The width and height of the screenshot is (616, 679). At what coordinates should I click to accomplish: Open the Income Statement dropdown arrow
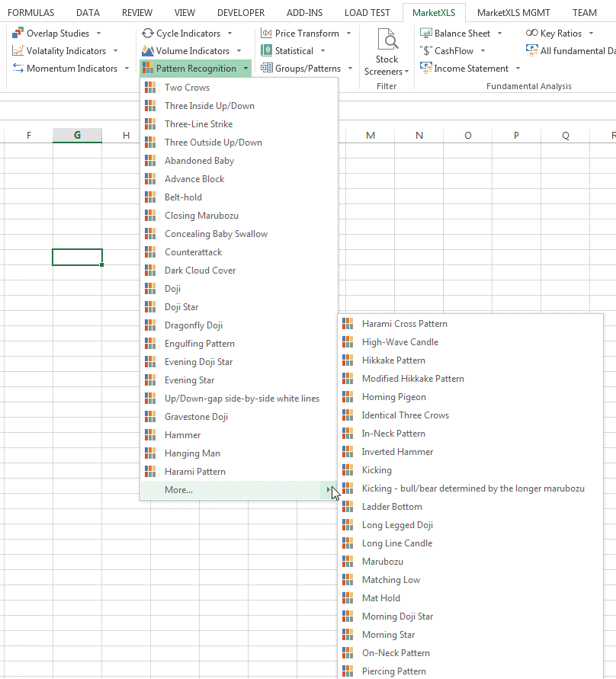click(x=518, y=69)
